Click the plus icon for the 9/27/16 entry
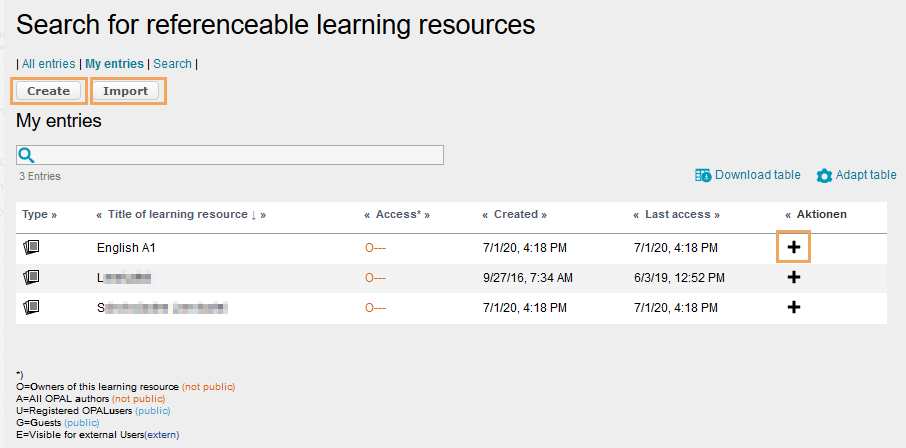The height and width of the screenshot is (448, 906). [794, 277]
